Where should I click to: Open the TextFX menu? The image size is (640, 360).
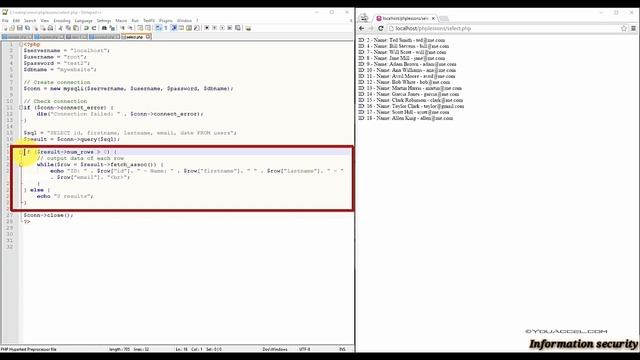tap(149, 20)
